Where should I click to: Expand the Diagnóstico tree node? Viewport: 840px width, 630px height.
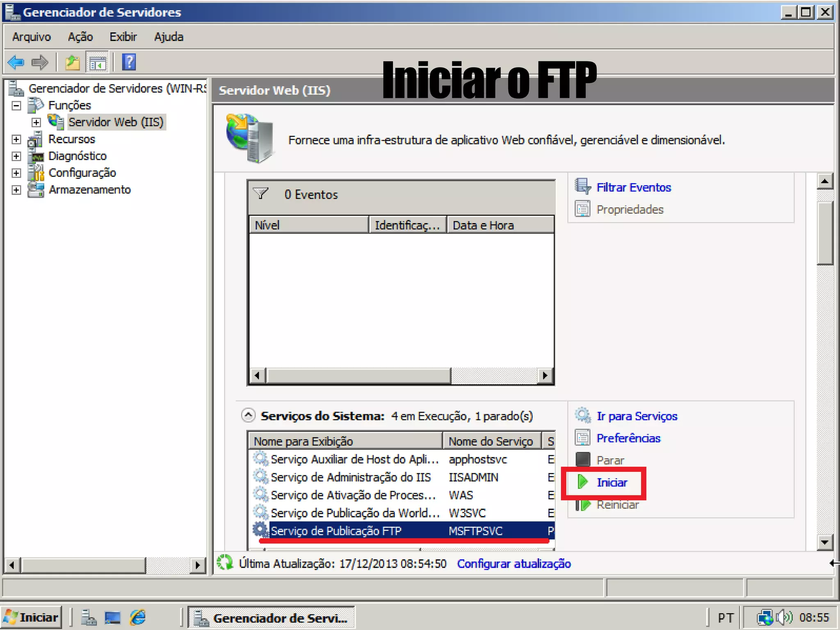16,156
